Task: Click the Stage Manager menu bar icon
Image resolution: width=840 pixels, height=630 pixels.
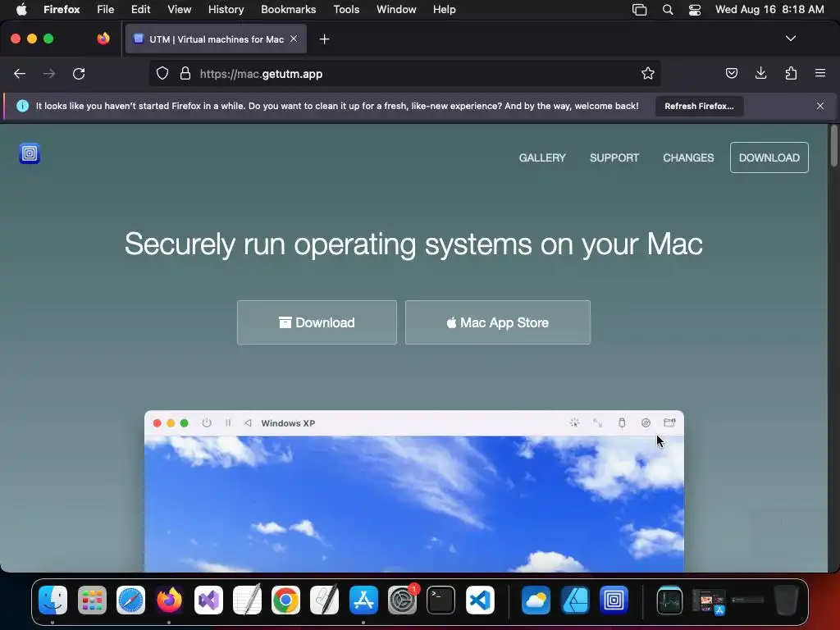Action: pos(640,10)
